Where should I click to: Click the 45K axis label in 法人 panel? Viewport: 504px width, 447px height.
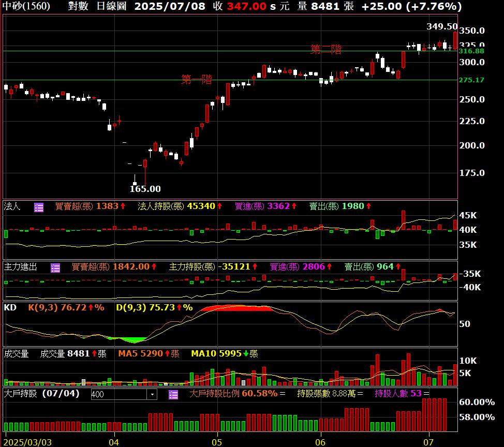[x=468, y=215]
